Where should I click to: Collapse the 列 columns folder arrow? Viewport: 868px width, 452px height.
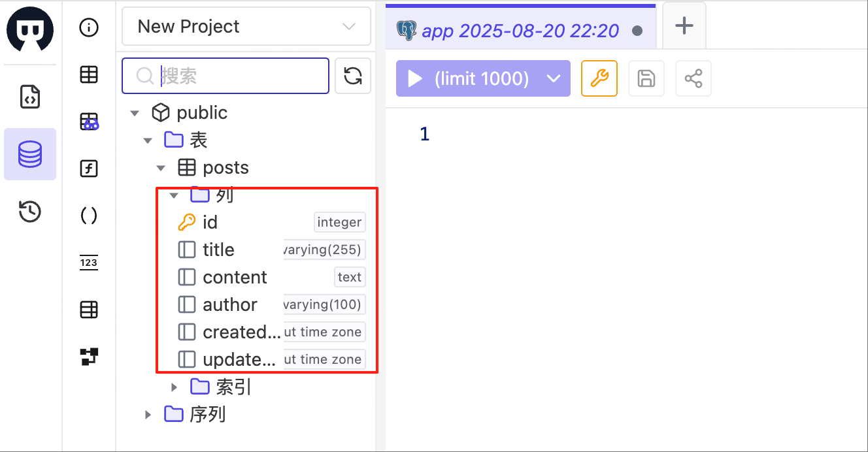pos(174,195)
